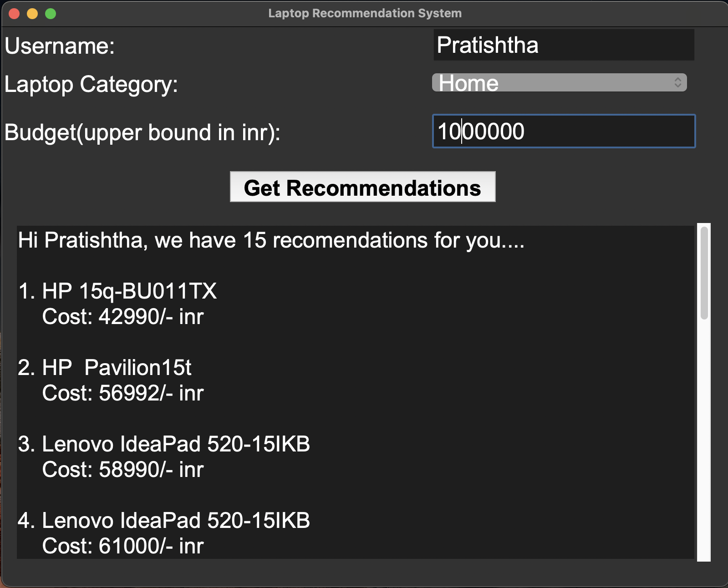Click Get Recommendations button

(362, 187)
